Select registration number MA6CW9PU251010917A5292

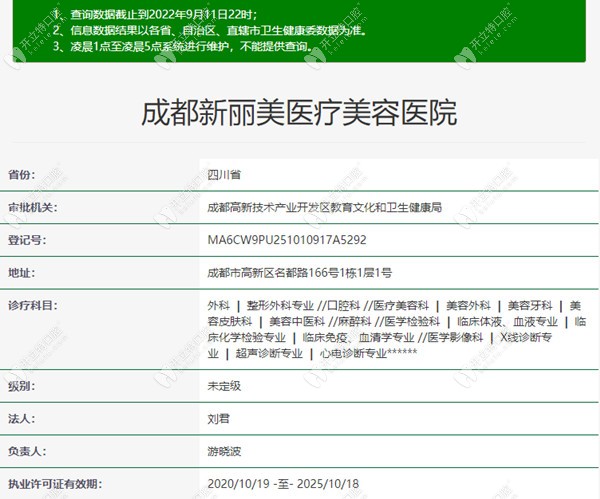(287, 240)
